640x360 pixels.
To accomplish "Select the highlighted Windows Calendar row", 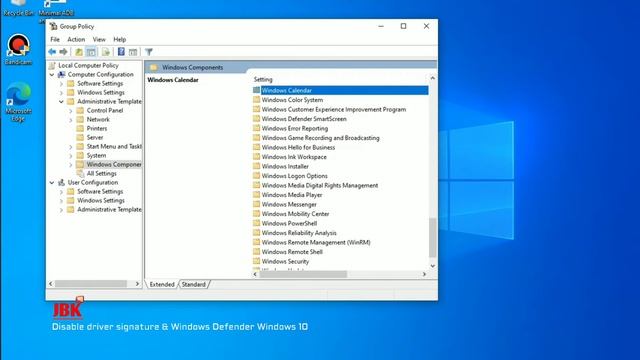I will [340, 90].
